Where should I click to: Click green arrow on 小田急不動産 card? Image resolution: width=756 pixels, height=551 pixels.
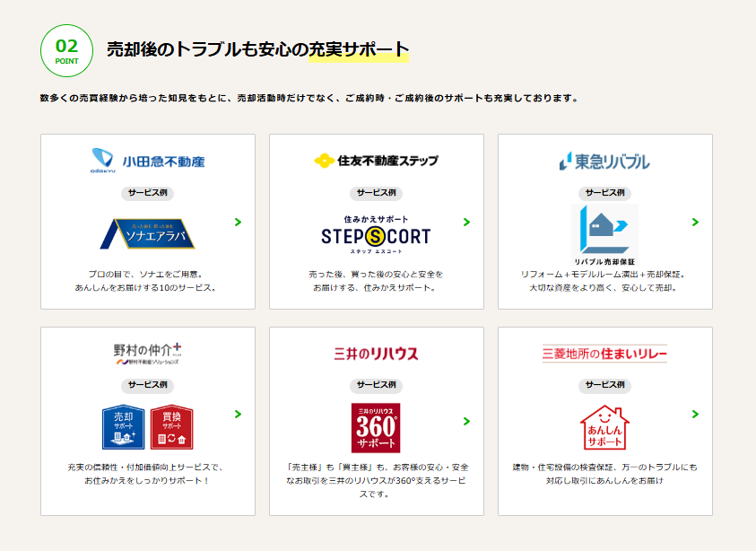[238, 222]
